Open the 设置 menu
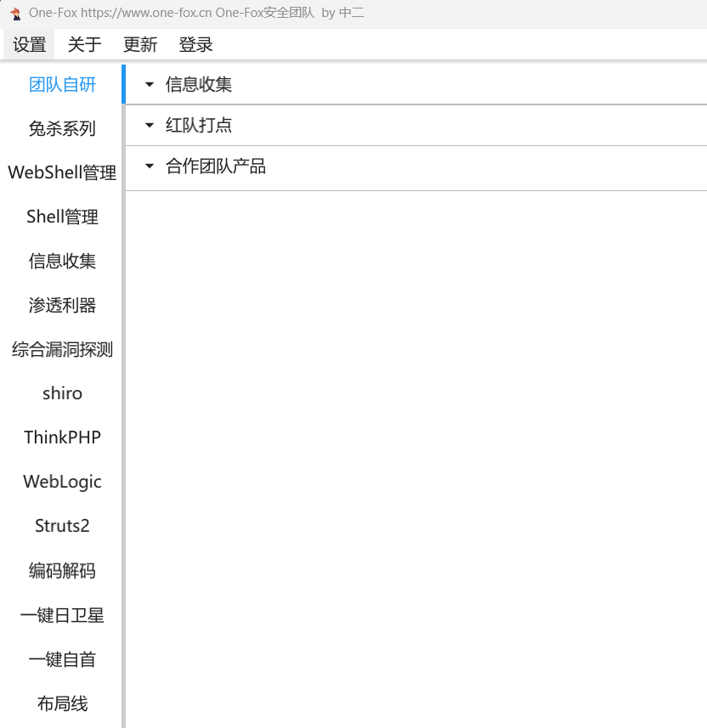The image size is (707, 728). (x=29, y=44)
